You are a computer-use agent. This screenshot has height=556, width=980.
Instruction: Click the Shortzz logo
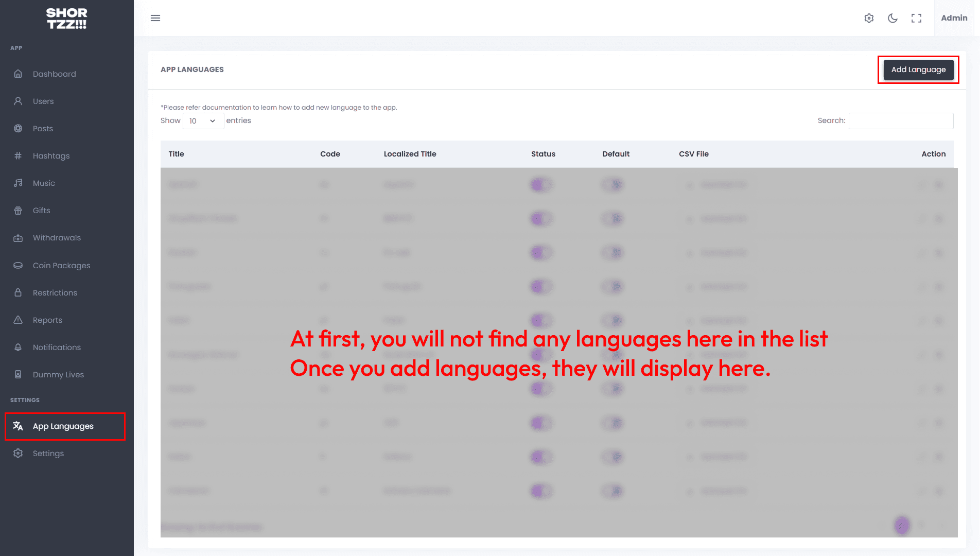click(x=67, y=18)
